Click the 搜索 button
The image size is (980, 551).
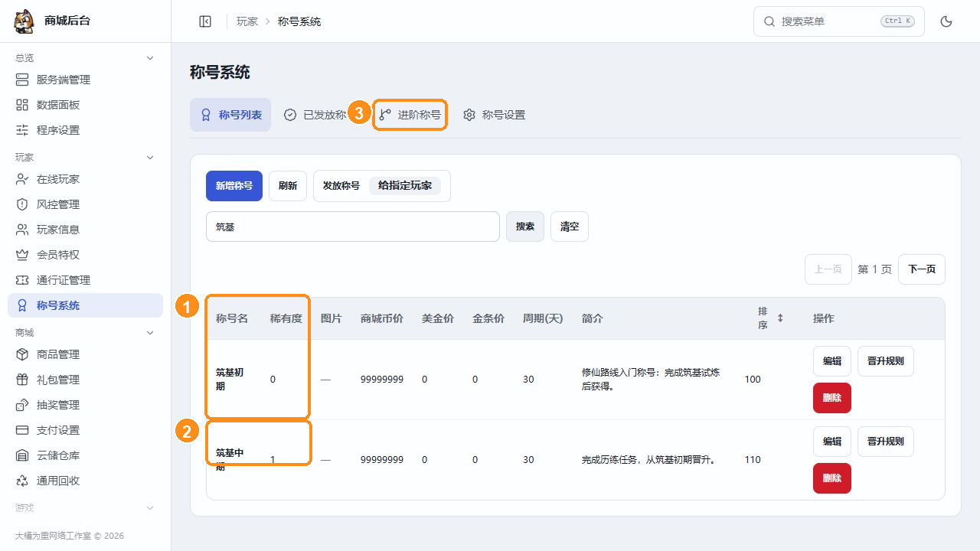pyautogui.click(x=525, y=227)
